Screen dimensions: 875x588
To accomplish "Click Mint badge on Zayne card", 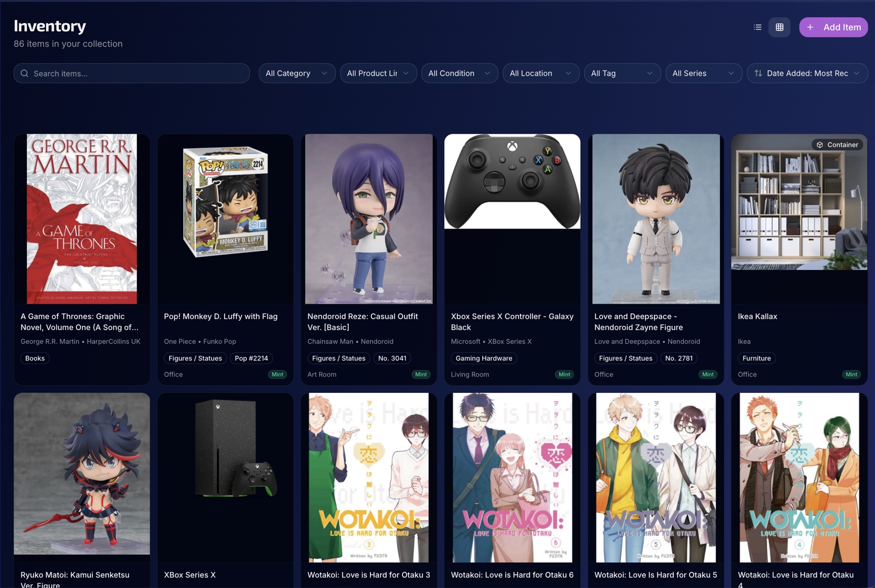I will click(x=708, y=375).
